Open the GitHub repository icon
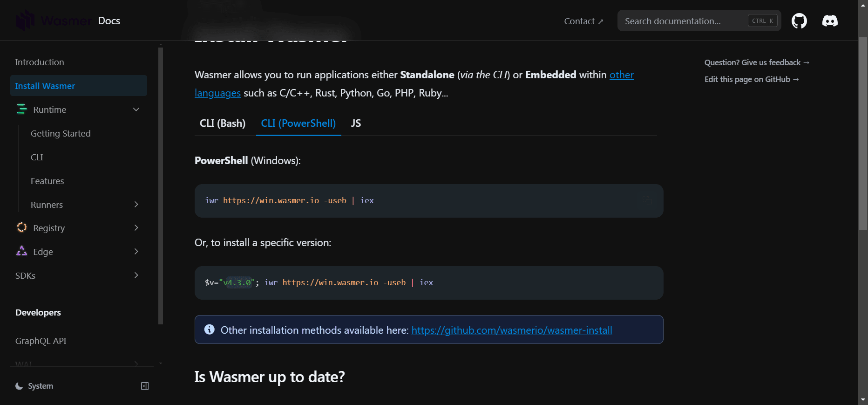868x405 pixels. 799,21
